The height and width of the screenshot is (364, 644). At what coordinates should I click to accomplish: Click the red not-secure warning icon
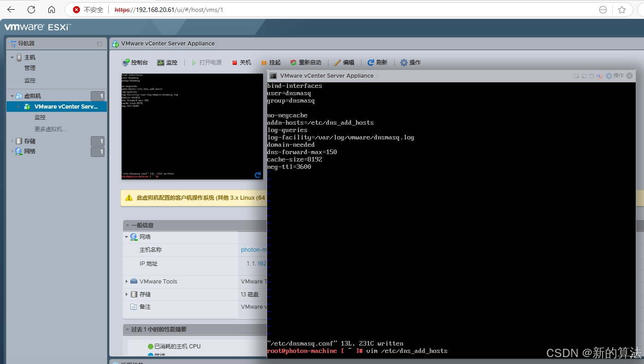point(76,10)
